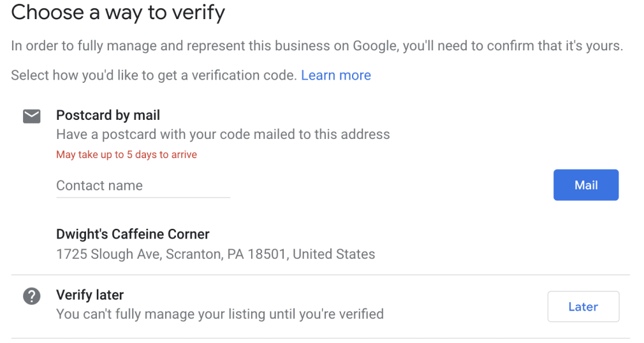Image resolution: width=644 pixels, height=343 pixels.
Task: Focus the Contact name field
Action: [143, 186]
